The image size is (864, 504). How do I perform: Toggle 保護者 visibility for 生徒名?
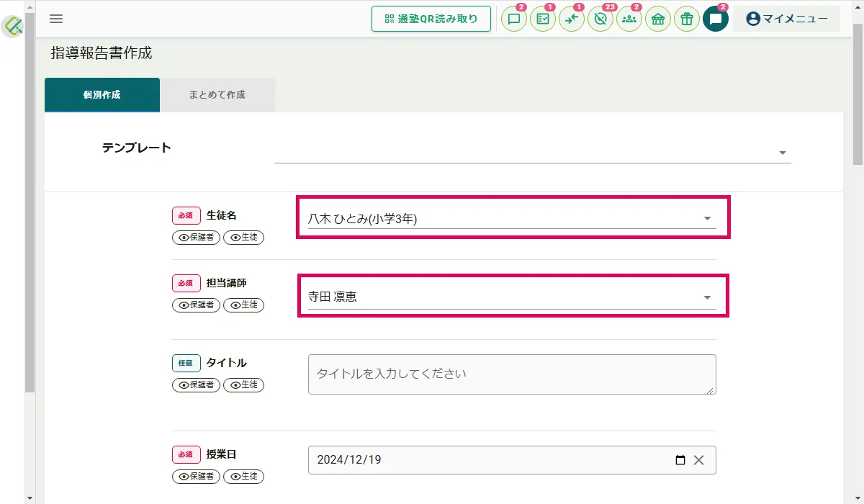[197, 237]
